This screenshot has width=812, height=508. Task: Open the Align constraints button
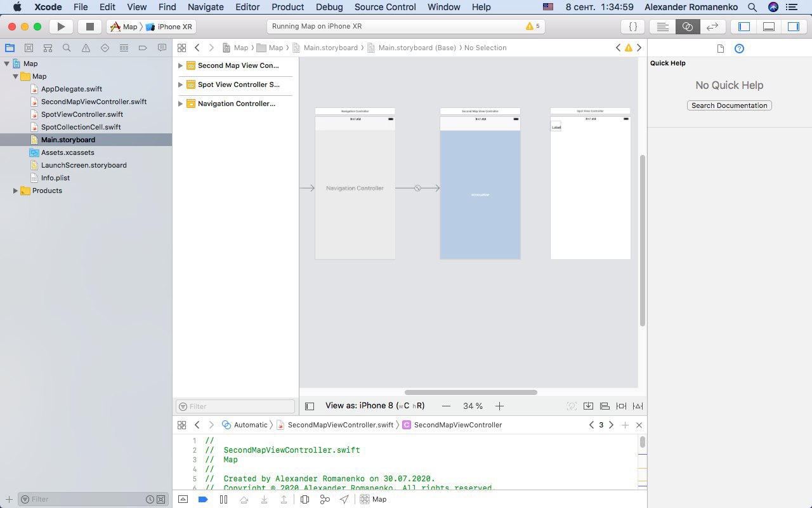(605, 406)
